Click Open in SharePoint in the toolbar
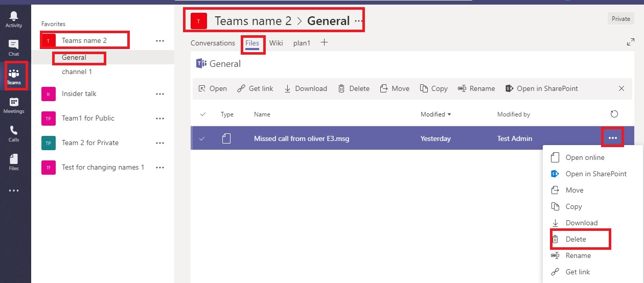This screenshot has width=644, height=283. pyautogui.click(x=541, y=88)
